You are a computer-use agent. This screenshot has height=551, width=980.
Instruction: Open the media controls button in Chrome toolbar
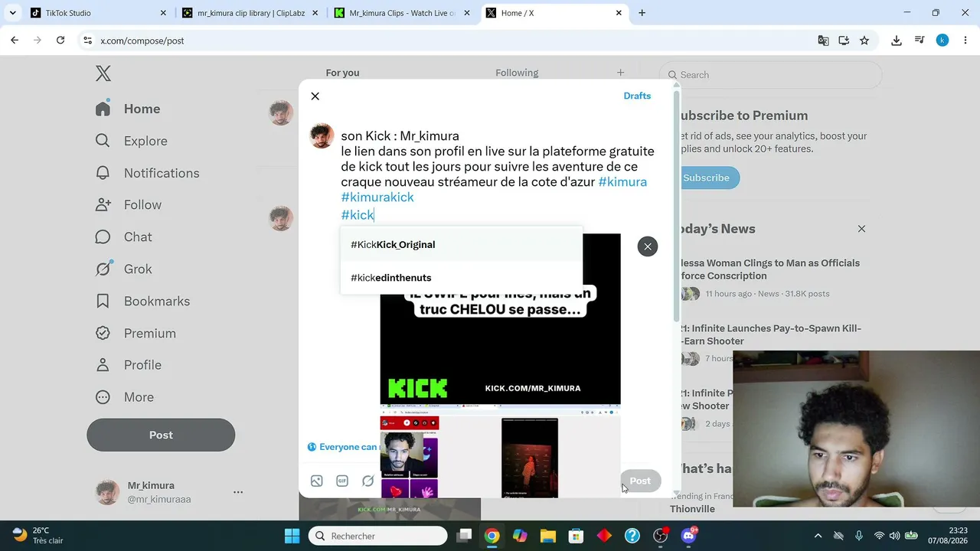pos(920,41)
